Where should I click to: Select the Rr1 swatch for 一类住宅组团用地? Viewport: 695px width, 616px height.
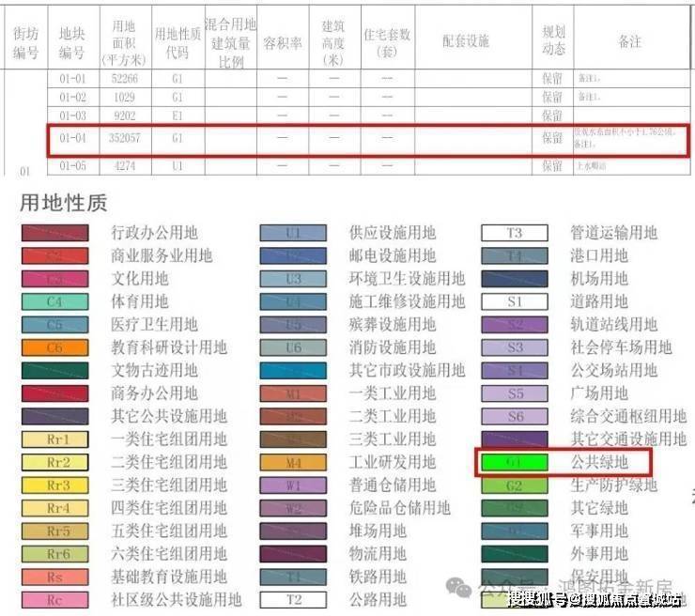click(x=55, y=439)
